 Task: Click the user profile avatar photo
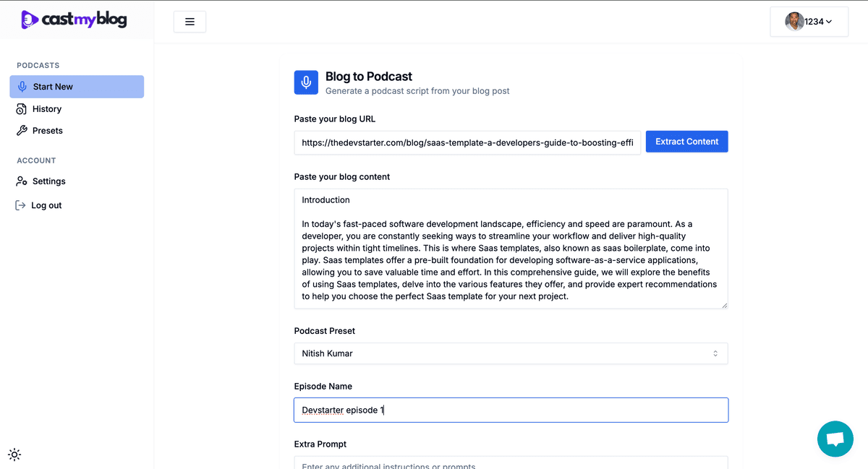794,22
